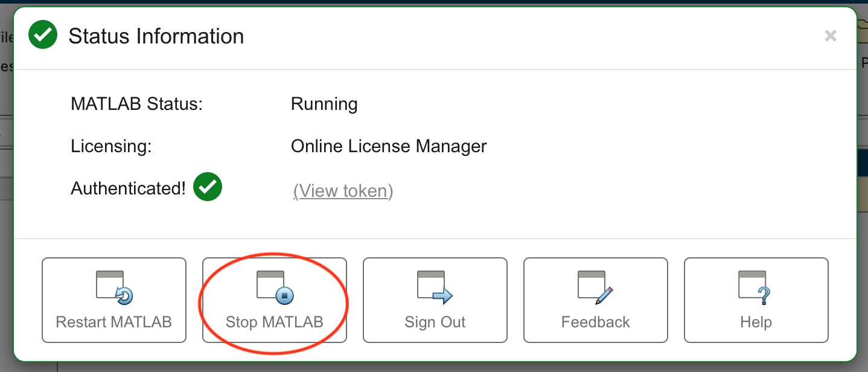
Task: Stop the running MATLAB session
Action: [x=275, y=300]
